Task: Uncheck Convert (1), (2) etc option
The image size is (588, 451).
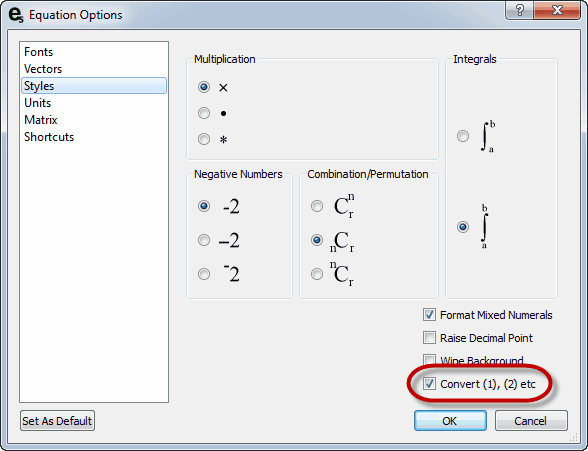Action: 429,384
